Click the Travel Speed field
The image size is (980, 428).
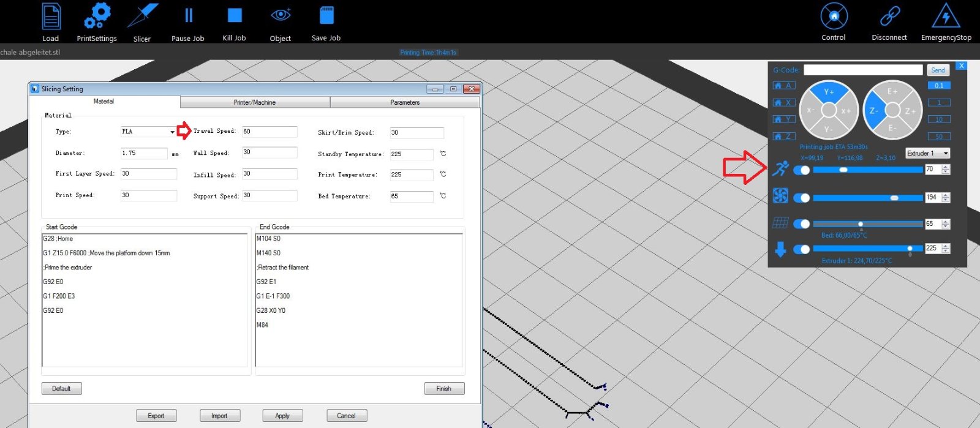pos(269,132)
